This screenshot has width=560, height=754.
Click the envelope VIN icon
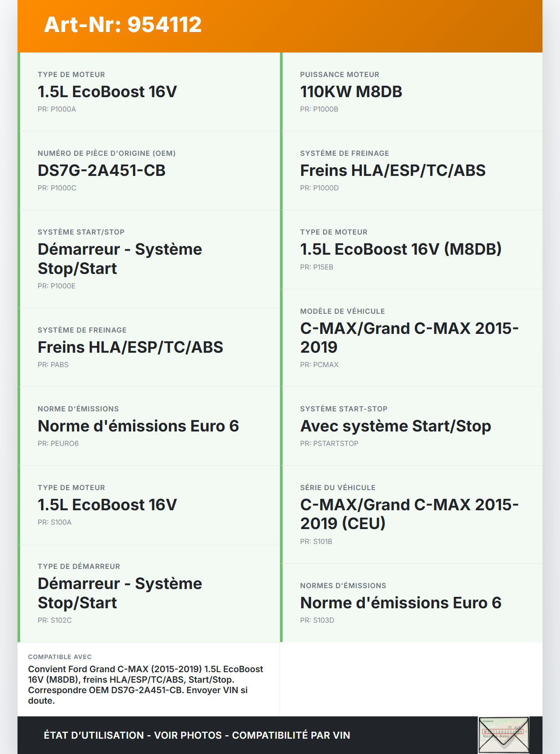[504, 735]
